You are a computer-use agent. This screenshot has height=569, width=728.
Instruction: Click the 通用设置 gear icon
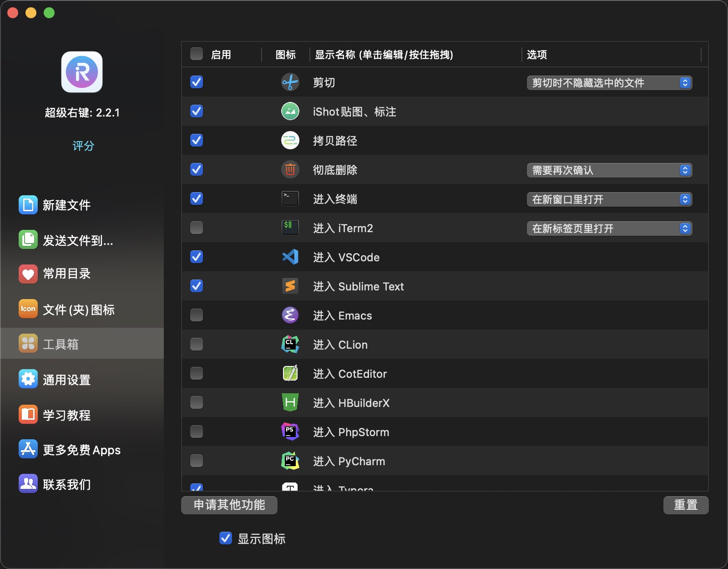[x=28, y=379]
